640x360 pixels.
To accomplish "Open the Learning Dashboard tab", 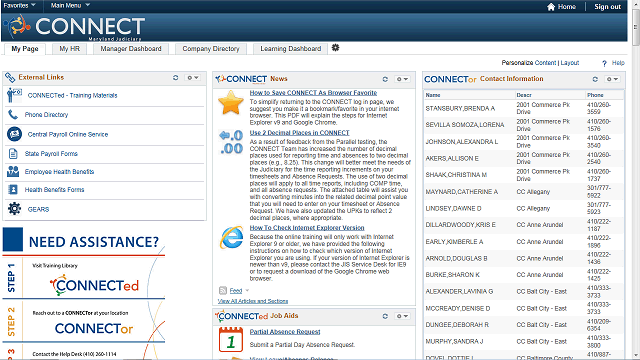I will click(291, 49).
